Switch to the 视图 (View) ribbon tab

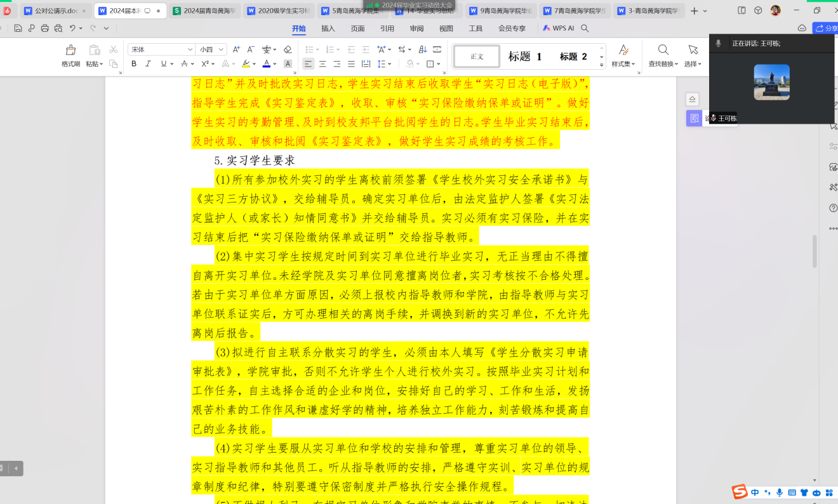click(446, 29)
